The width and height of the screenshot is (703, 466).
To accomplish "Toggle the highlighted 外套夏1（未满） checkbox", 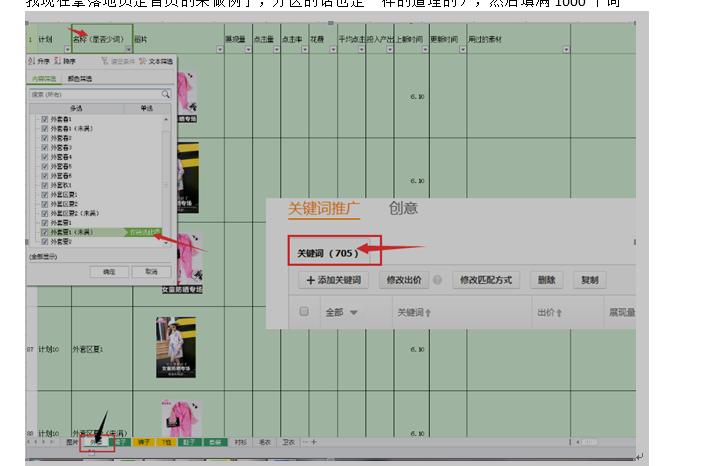I will click(44, 232).
